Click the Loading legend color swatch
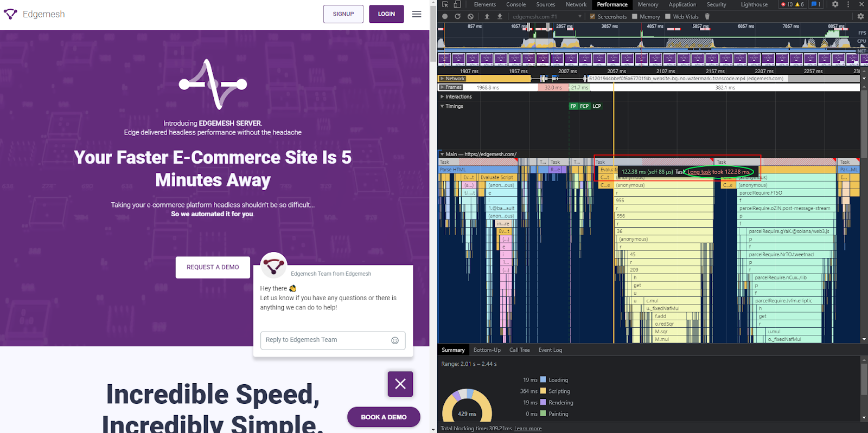Screen dimensions: 868x433 pos(543,379)
